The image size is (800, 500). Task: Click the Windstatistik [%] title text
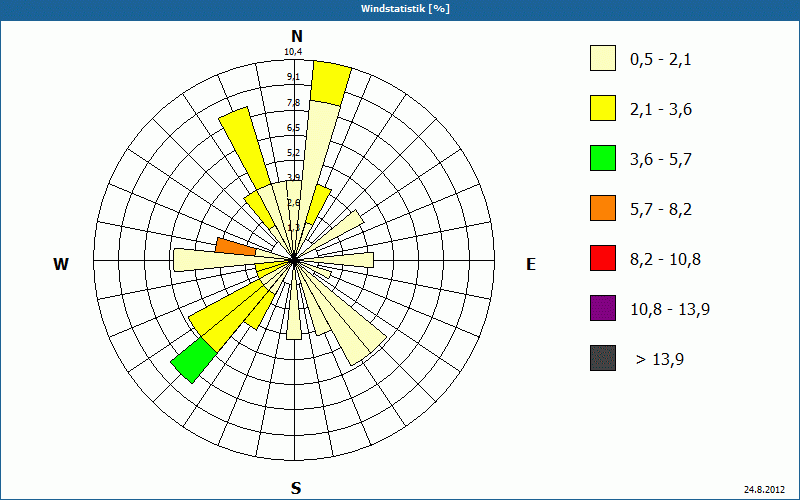(x=406, y=8)
